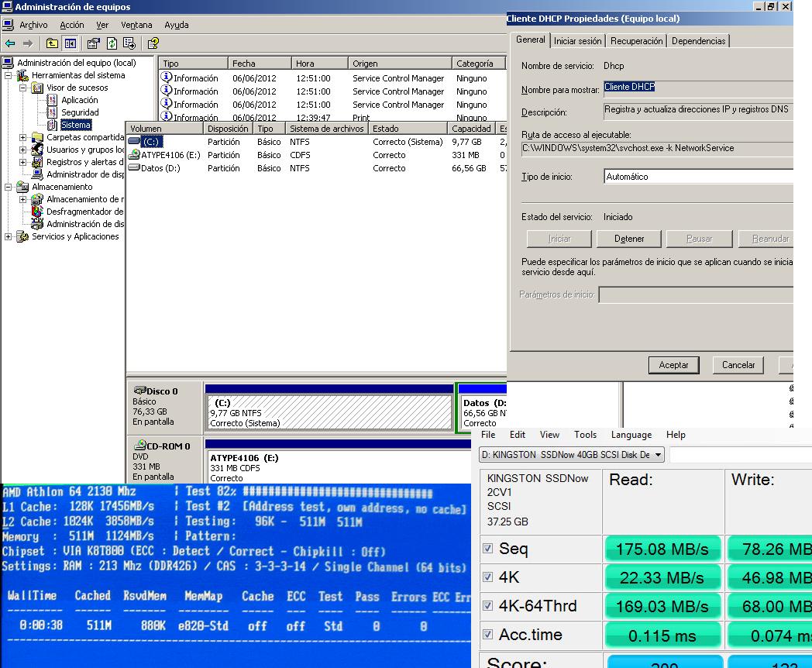Open the Acción menu

[x=72, y=25]
